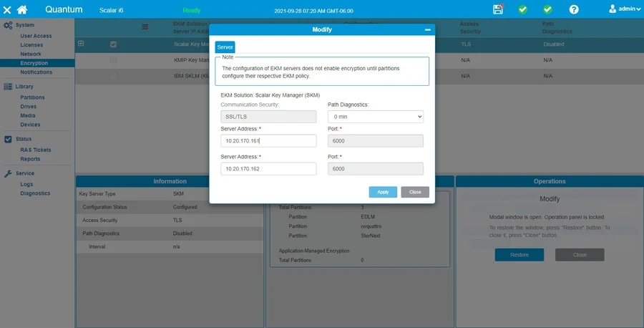Toggle the IBM SKLM row checkbox
The height and width of the screenshot is (328, 644).
tap(113, 76)
